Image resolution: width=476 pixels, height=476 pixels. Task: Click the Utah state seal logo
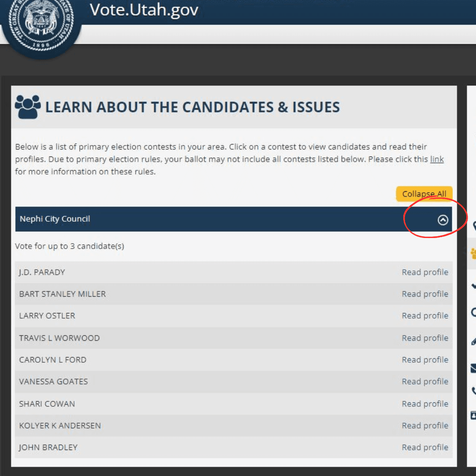pyautogui.click(x=41, y=24)
